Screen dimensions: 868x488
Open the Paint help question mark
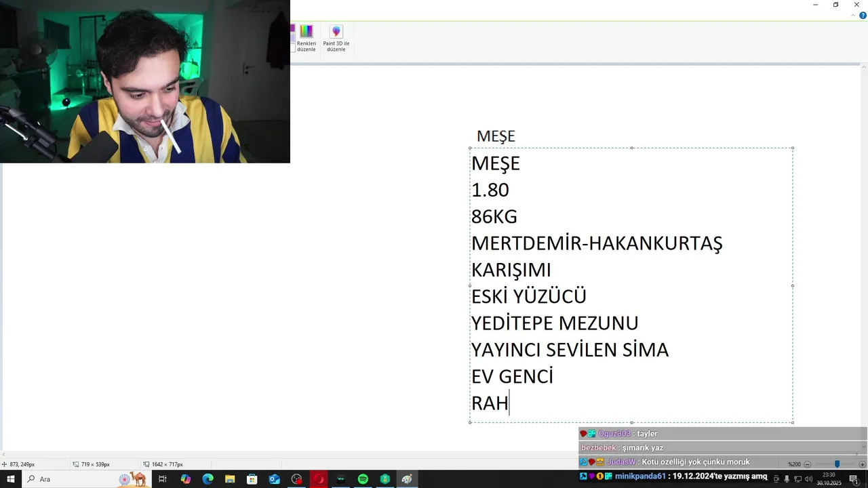[863, 15]
